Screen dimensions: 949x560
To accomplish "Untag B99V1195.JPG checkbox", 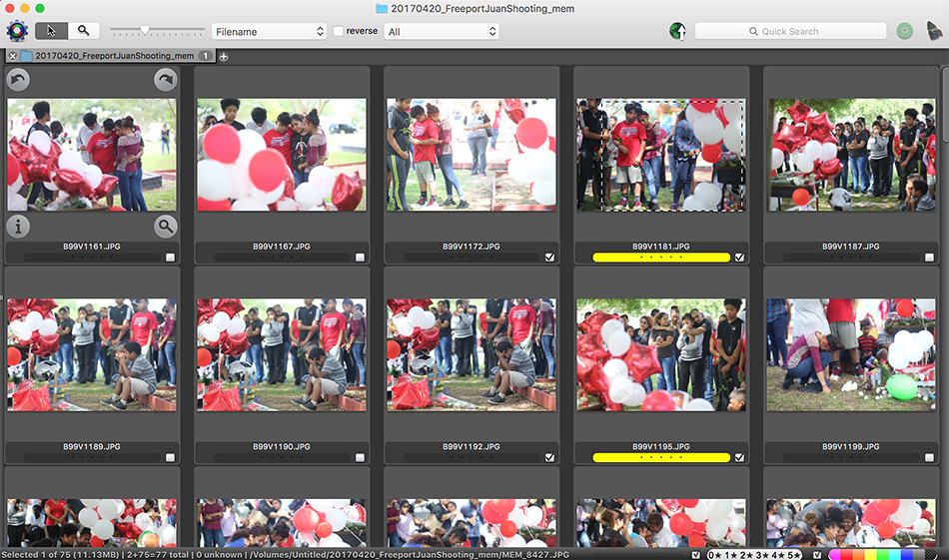I will pos(739,458).
